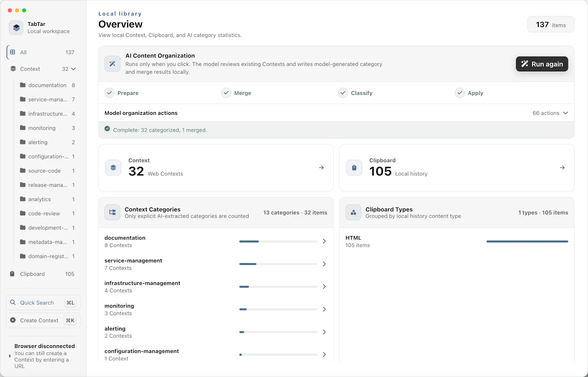
Task: Open Context card arrow icon
Action: 321,168
